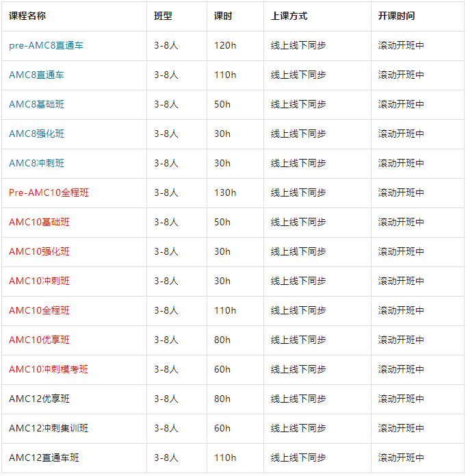The width and height of the screenshot is (468, 476).
Task: Click 线上线下同步 in the AMC12冲刺集训班 row
Action: [298, 429]
